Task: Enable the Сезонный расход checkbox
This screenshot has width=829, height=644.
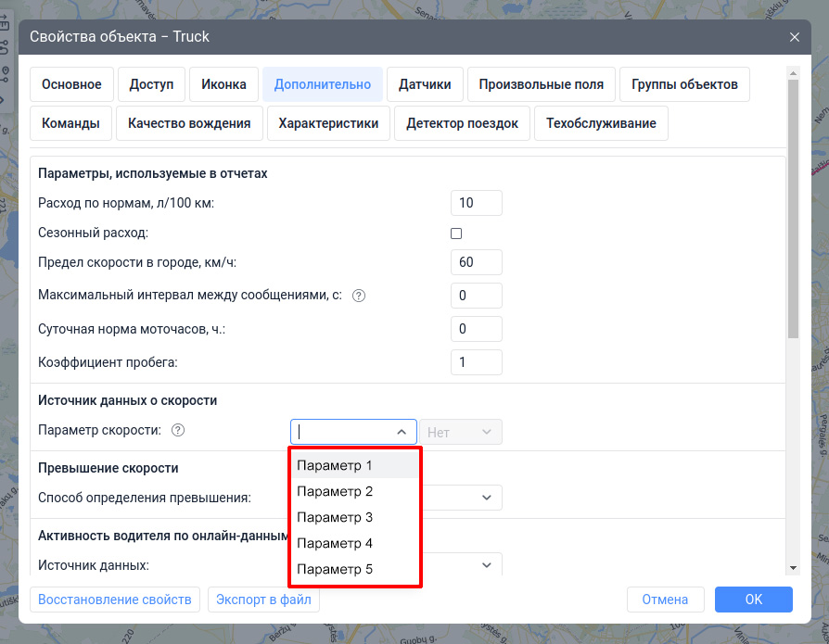Action: [456, 234]
